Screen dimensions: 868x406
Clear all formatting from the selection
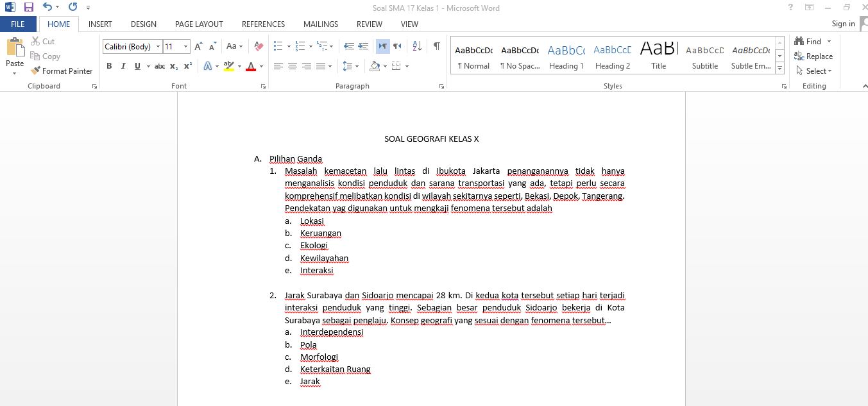259,47
